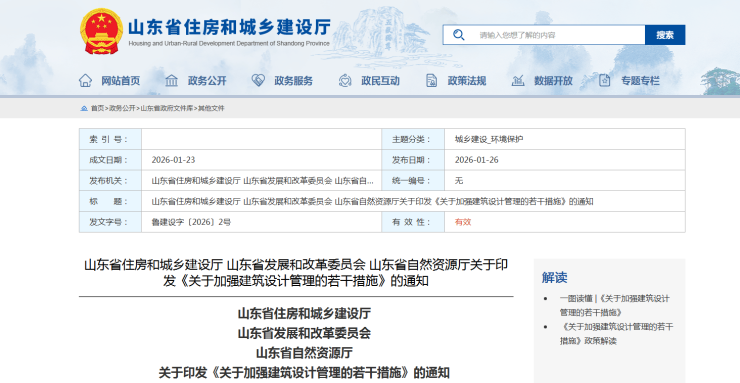Click the site title 山东省住房和城乡建设厅

point(229,26)
